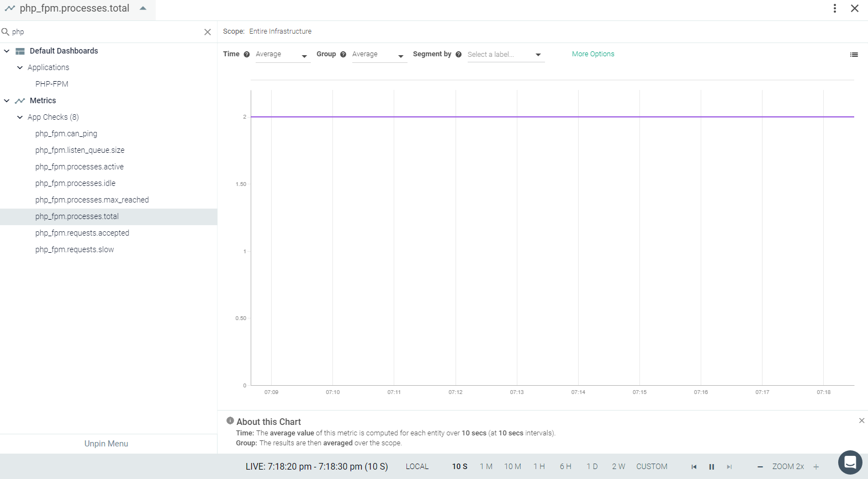Set time range to 6 H
The height and width of the screenshot is (479, 868).
[x=565, y=467]
